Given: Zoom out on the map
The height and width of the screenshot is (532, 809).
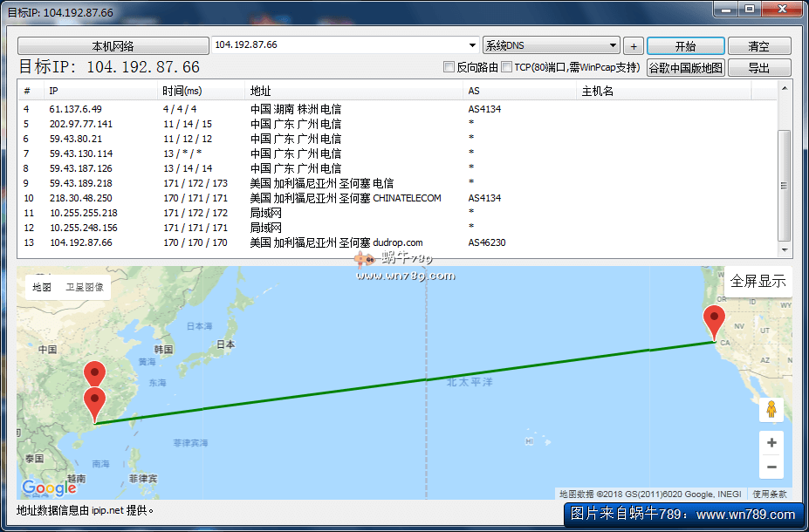Looking at the screenshot, I should [771, 467].
